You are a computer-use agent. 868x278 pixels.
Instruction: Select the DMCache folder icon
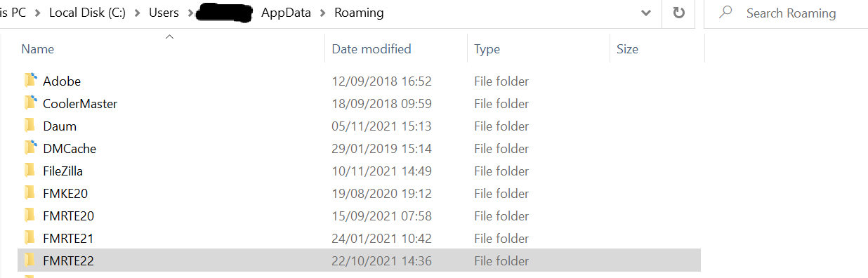coord(29,148)
